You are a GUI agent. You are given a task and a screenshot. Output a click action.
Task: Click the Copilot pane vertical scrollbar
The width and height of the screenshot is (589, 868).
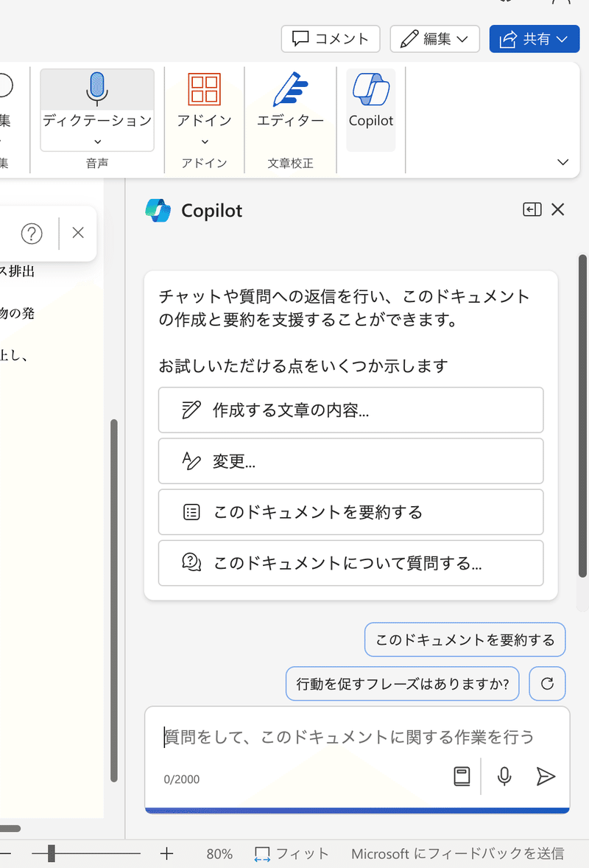click(582, 416)
